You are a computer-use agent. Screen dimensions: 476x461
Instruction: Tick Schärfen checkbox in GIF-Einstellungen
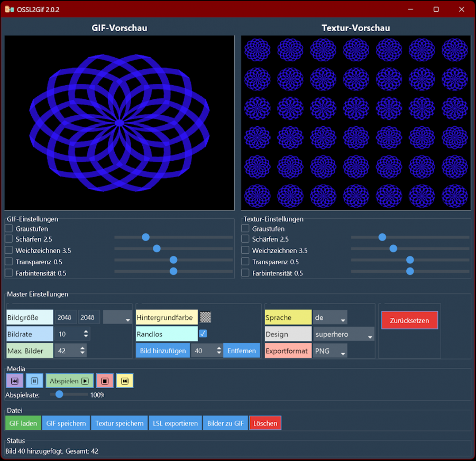tap(9, 239)
